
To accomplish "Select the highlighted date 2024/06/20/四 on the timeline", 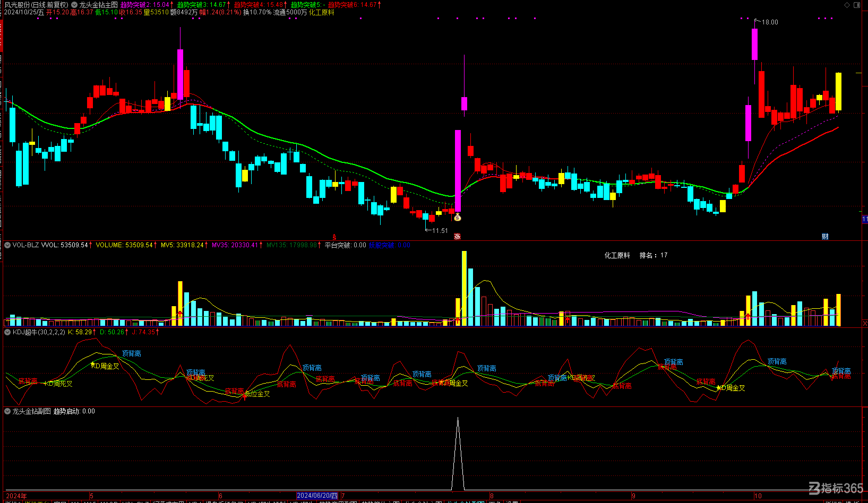I will pyautogui.click(x=317, y=496).
